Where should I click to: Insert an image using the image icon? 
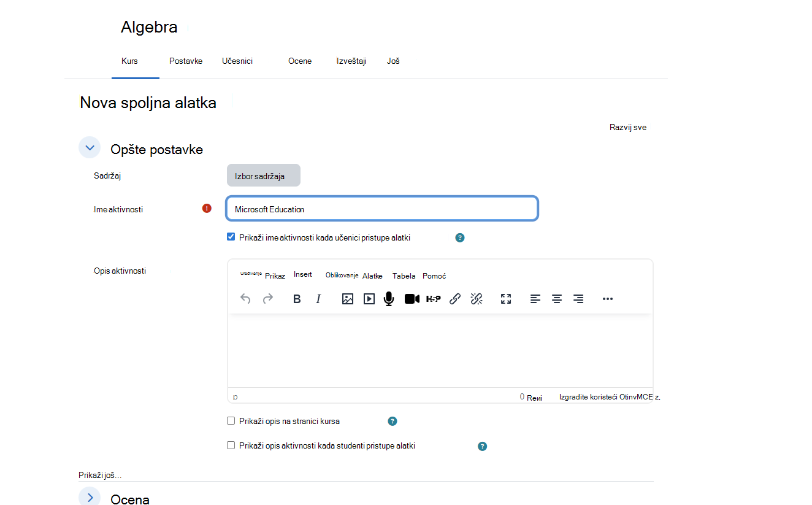(x=348, y=299)
